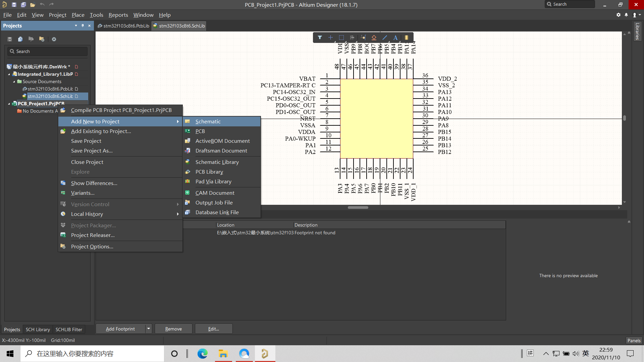Select the selection filter funnel tool

click(320, 38)
